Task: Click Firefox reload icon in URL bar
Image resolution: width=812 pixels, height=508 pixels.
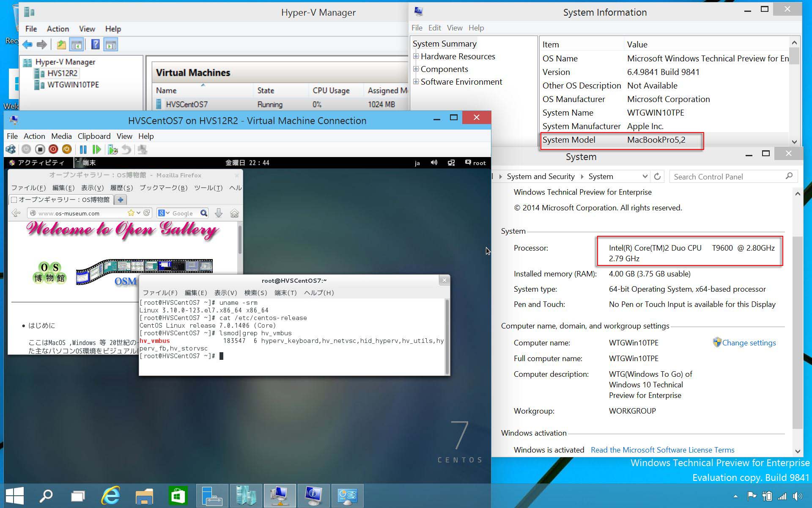Action: pos(147,213)
